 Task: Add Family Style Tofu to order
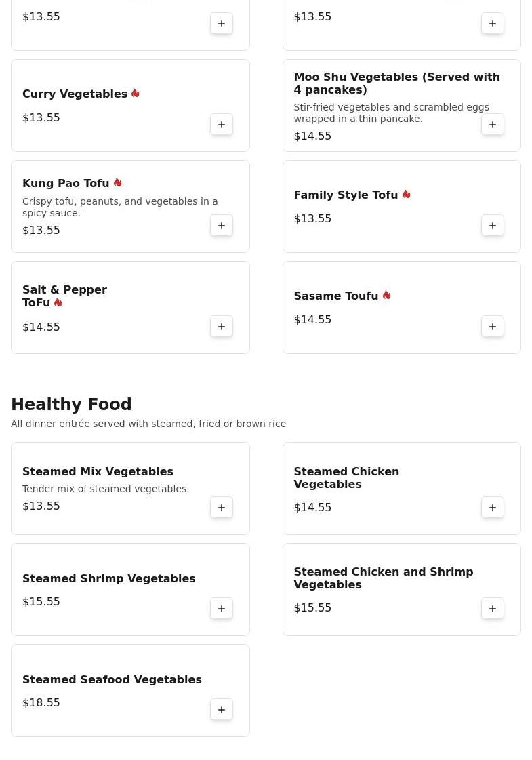coord(493,226)
